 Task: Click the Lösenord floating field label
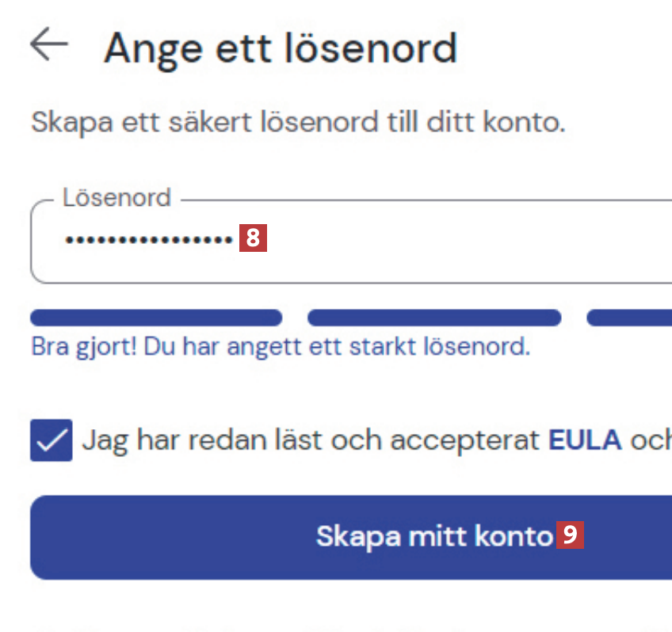pos(116,197)
